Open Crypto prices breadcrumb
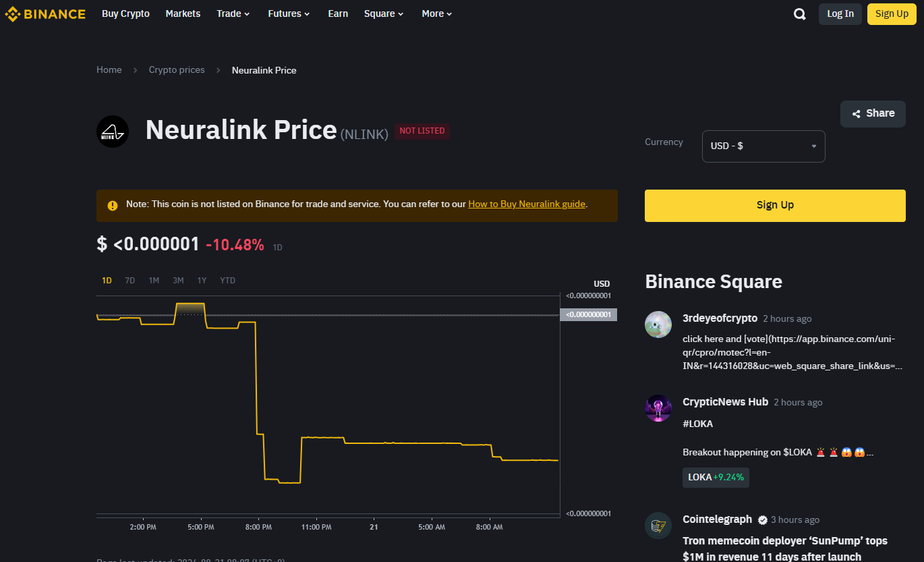The image size is (924, 562). pyautogui.click(x=177, y=70)
